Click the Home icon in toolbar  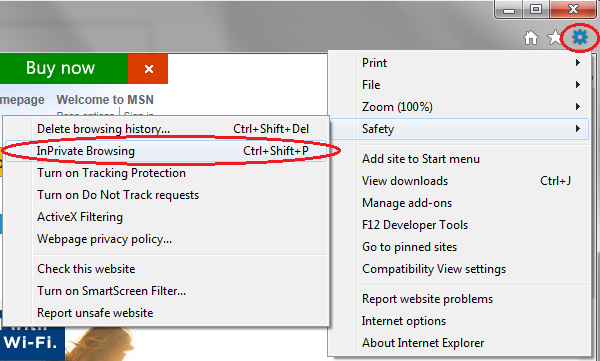coord(531,38)
